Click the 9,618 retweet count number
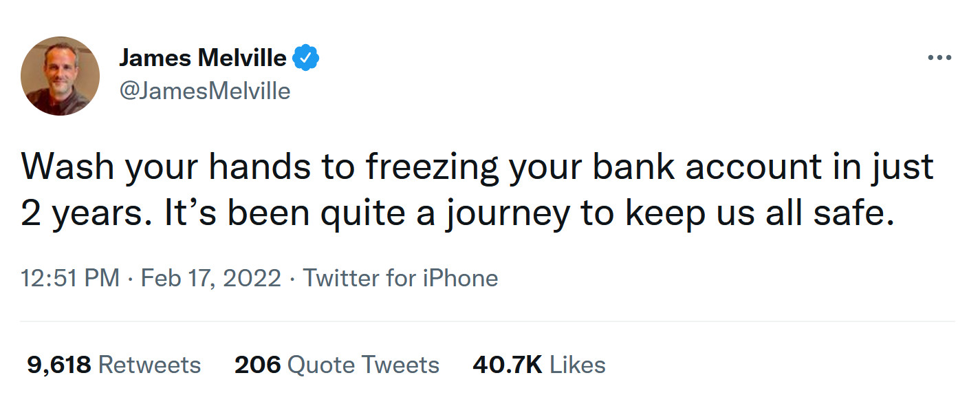 pyautogui.click(x=59, y=364)
